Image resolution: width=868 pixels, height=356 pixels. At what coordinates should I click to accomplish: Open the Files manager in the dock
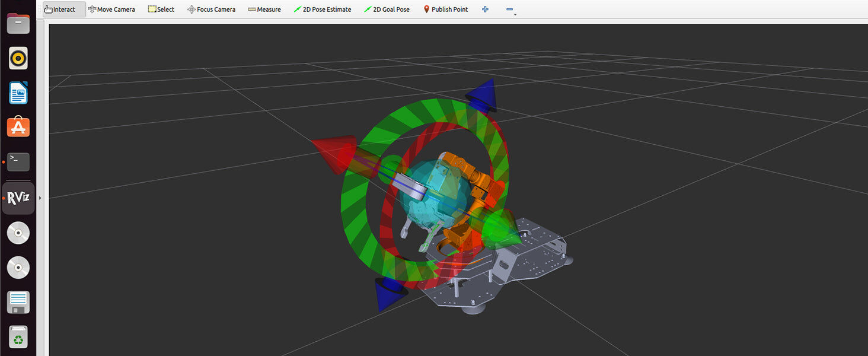18,24
